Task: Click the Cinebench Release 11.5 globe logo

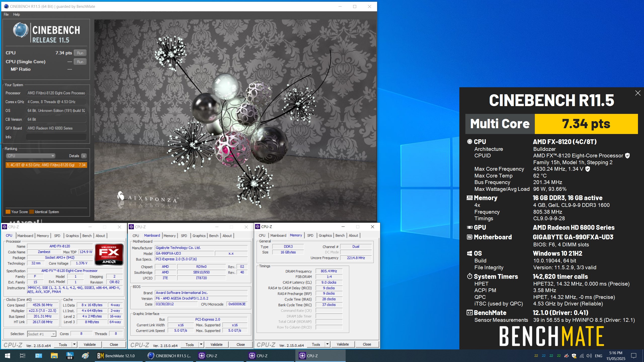Action: coord(20,30)
